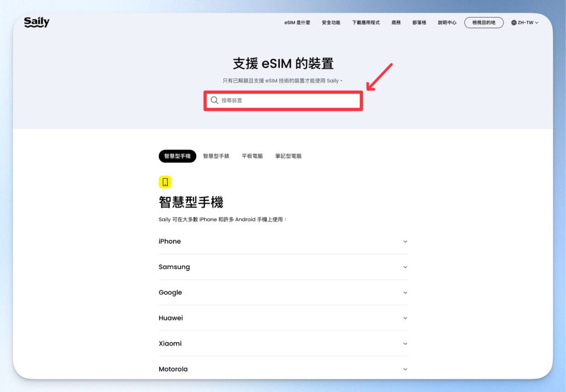
Task: Select the 智慧型手機 tab
Action: point(177,156)
